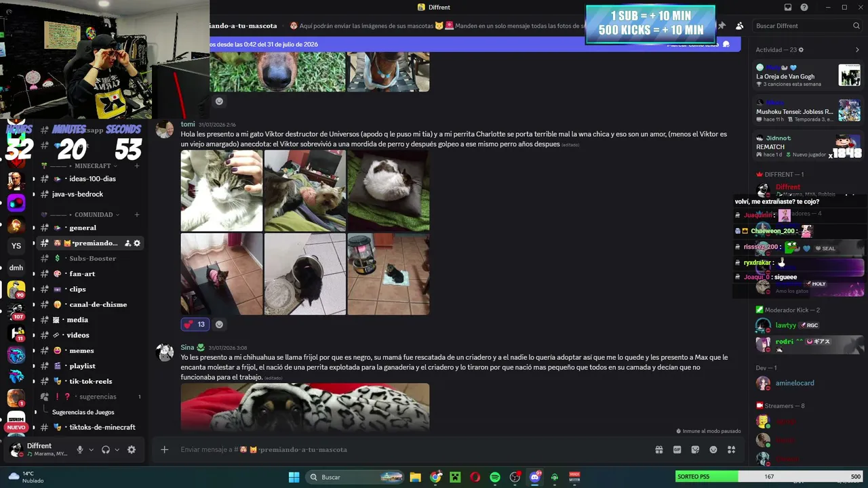This screenshot has height=488, width=868.
Task: Toggle microphone mute in user panel
Action: click(80, 449)
